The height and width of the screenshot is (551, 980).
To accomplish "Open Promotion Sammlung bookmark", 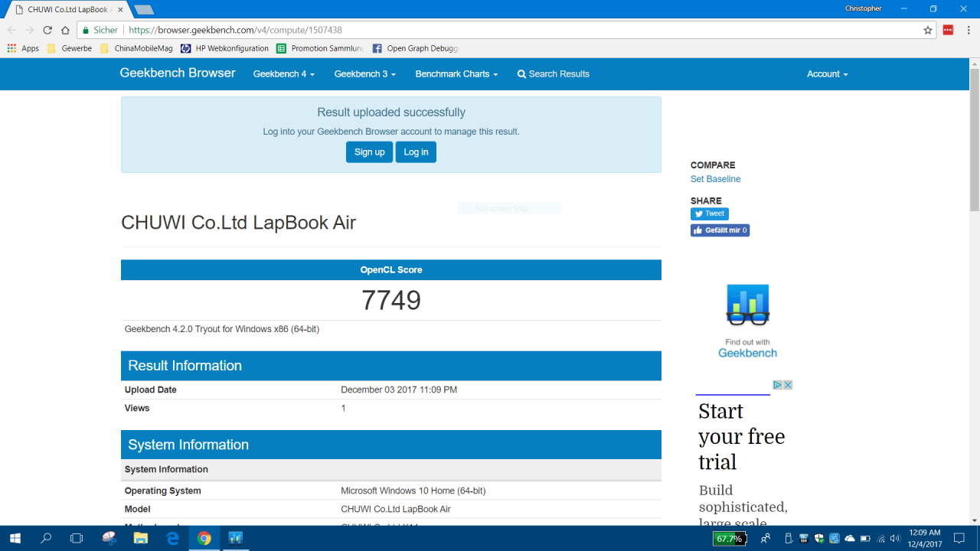I will (x=320, y=48).
